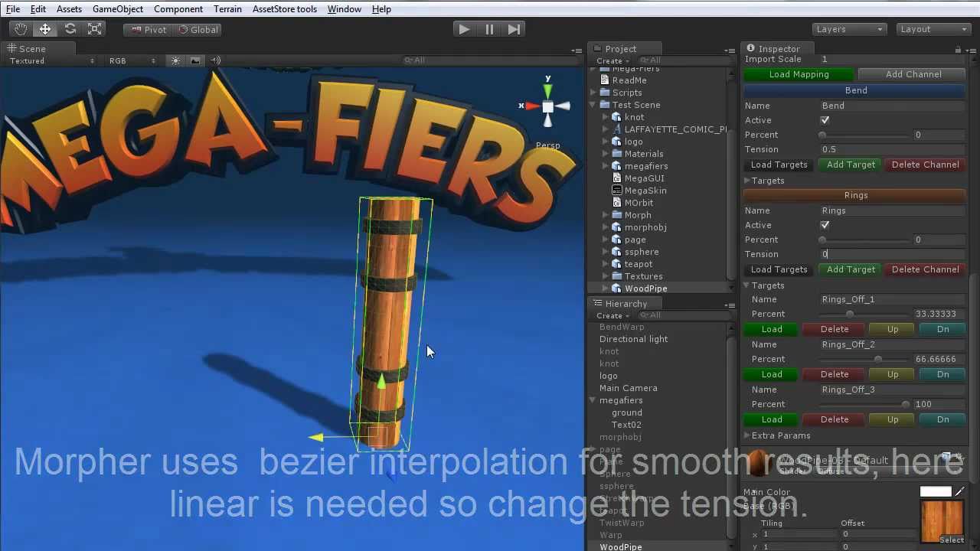
Task: Select the Scale tool
Action: [x=95, y=28]
